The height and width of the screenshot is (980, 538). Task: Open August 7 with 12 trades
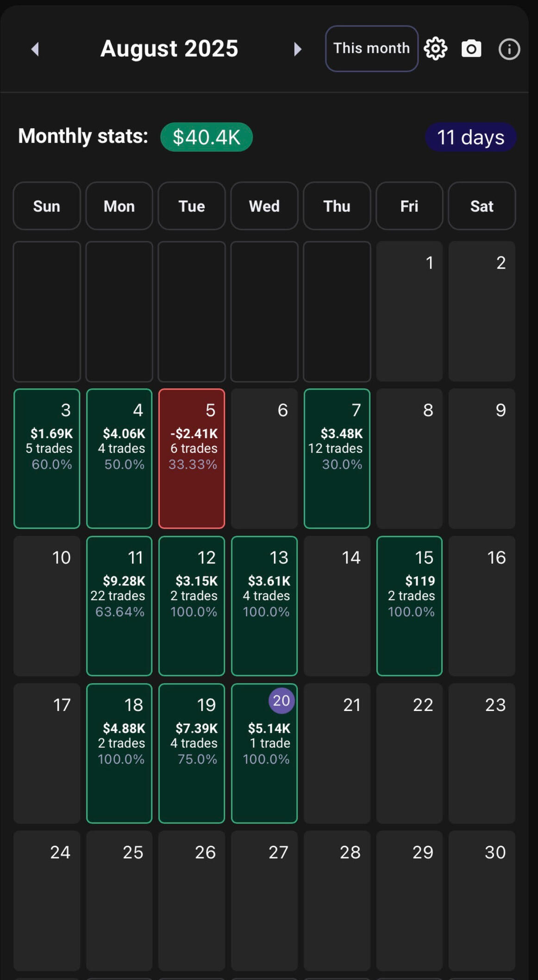pos(337,459)
